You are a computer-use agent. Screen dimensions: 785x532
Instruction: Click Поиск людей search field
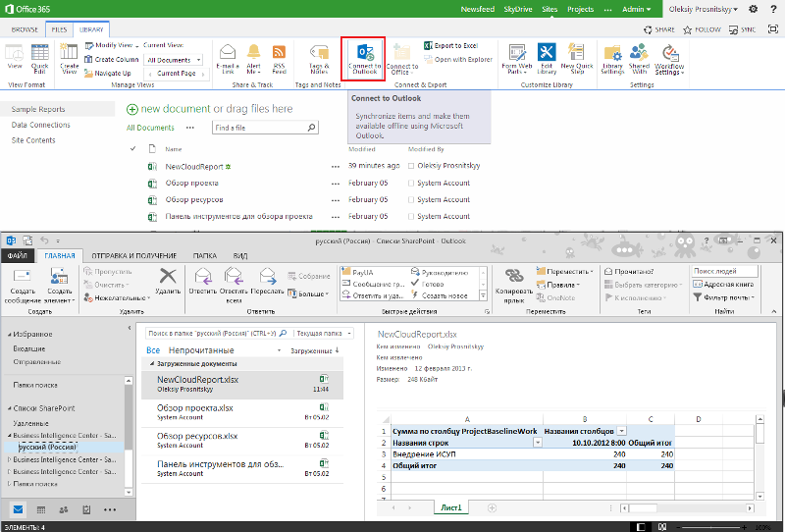724,271
